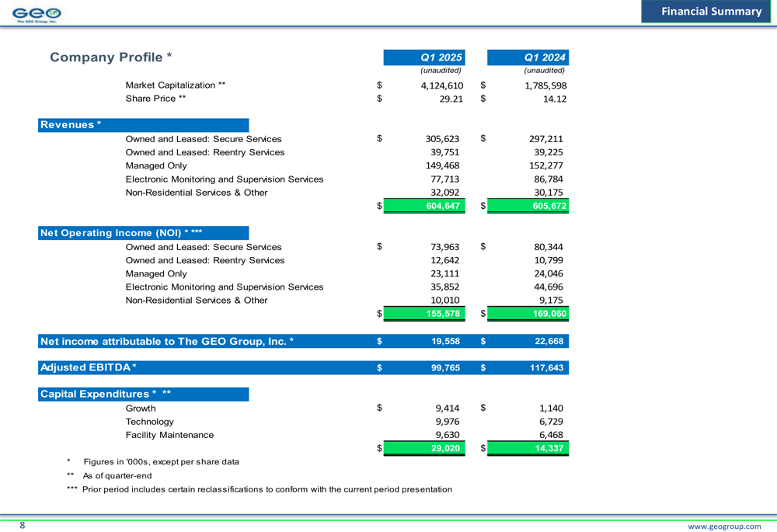
Task: Select Electronic Monitoring revenue 86,784
Action: 549,179
